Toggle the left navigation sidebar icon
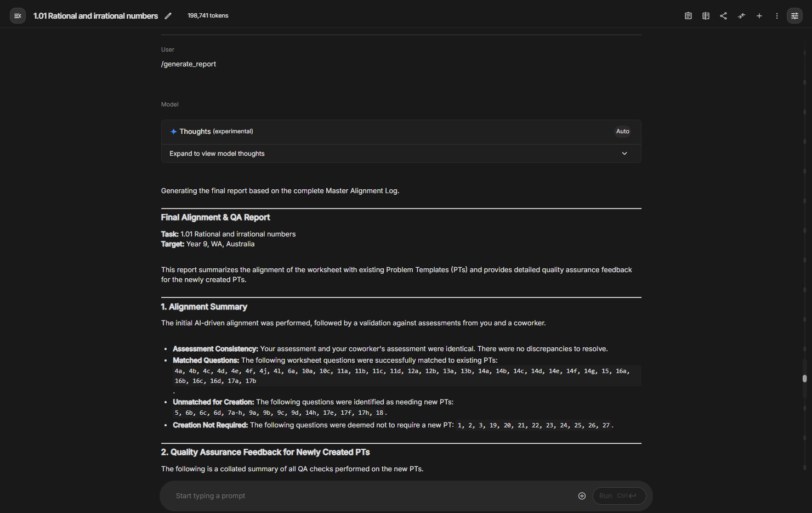This screenshot has height=513, width=812. 18,16
